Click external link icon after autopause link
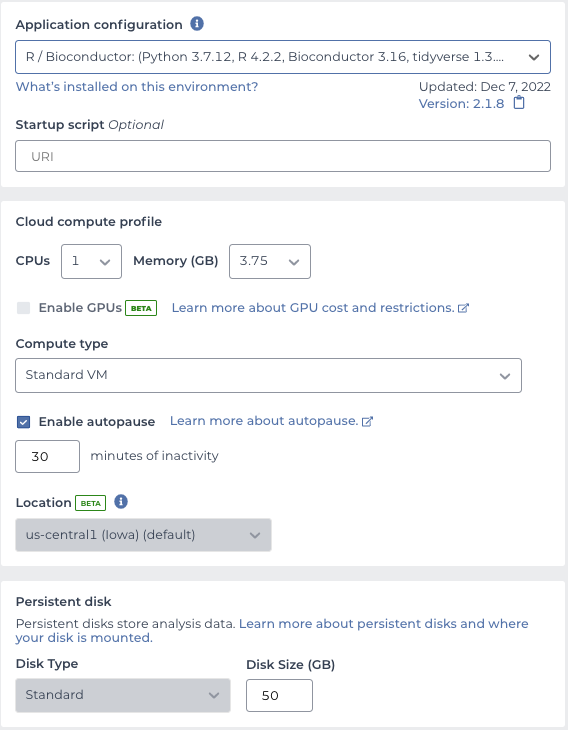 [367, 421]
